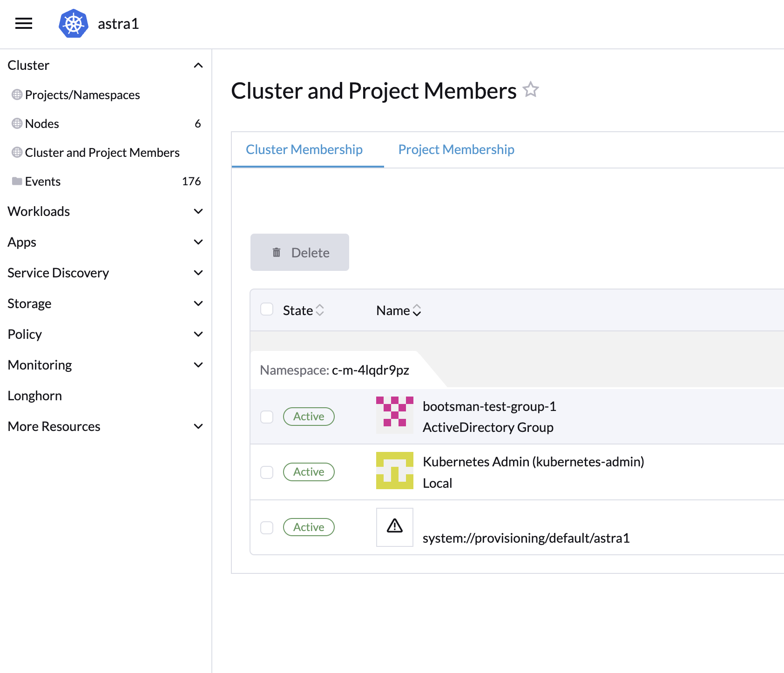The image size is (784, 673).
Task: Collapse the Cluster sidebar section
Action: click(x=198, y=65)
